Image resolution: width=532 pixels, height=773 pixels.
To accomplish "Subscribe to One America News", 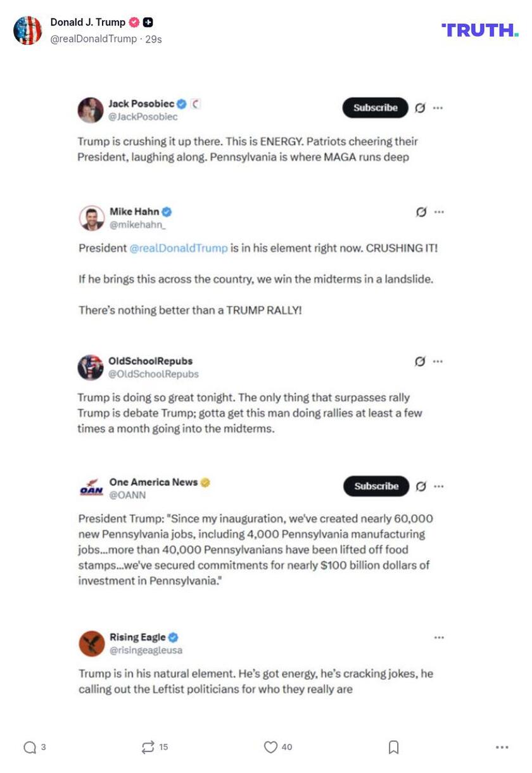I will tap(376, 486).
